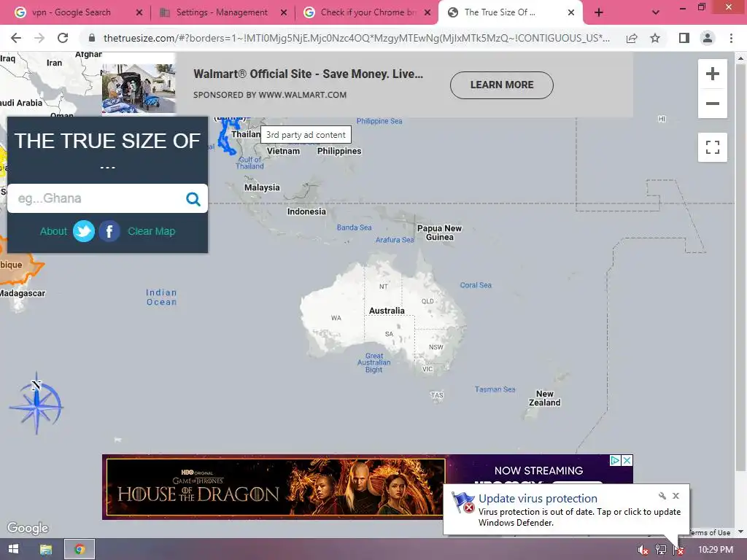Click the Australia label on the map
The height and width of the screenshot is (560, 747).
pos(387,311)
